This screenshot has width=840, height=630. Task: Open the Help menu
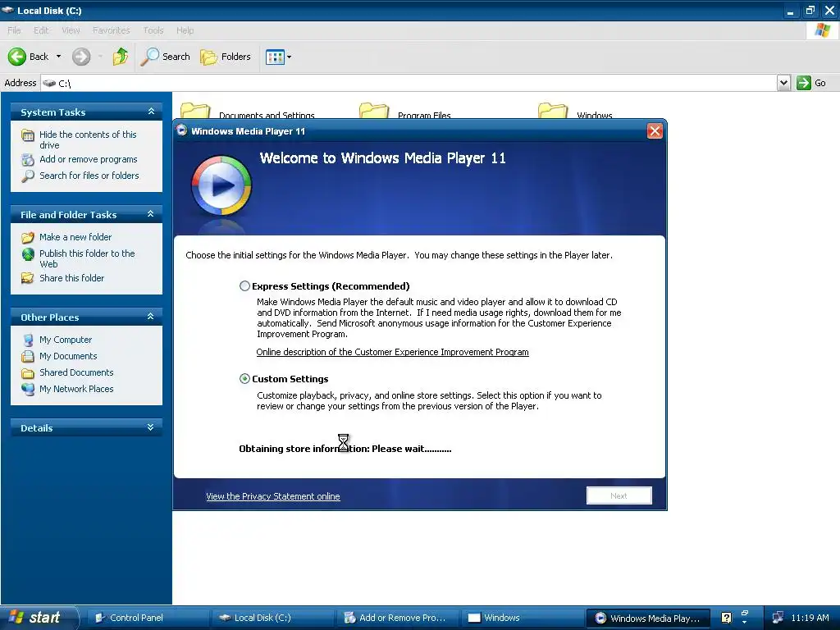185,30
